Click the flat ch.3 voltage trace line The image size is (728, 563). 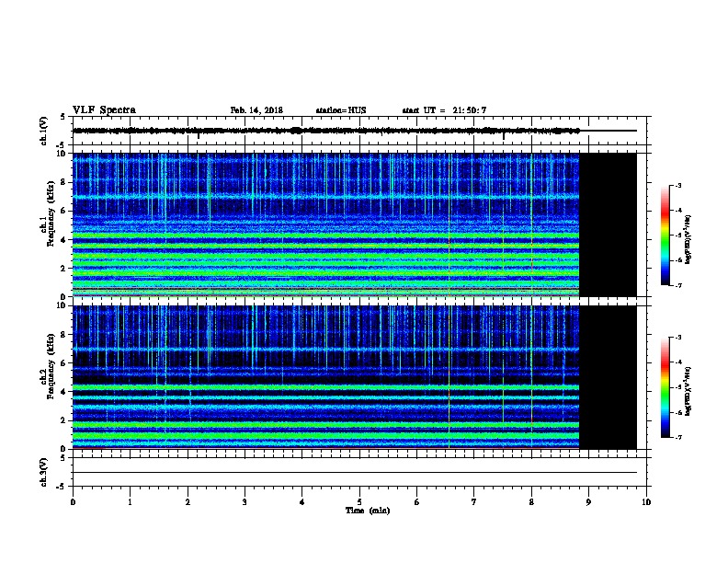point(355,473)
